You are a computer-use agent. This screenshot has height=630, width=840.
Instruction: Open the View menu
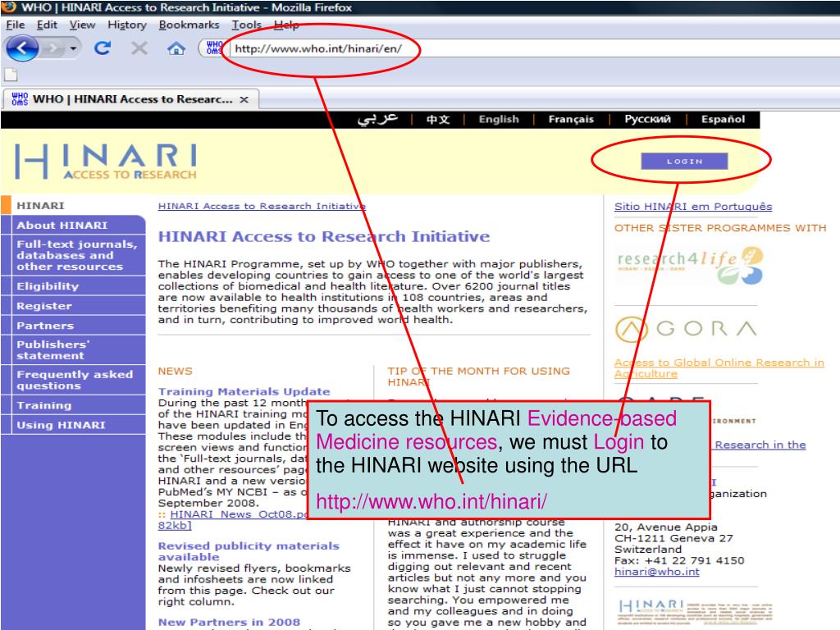click(x=82, y=25)
